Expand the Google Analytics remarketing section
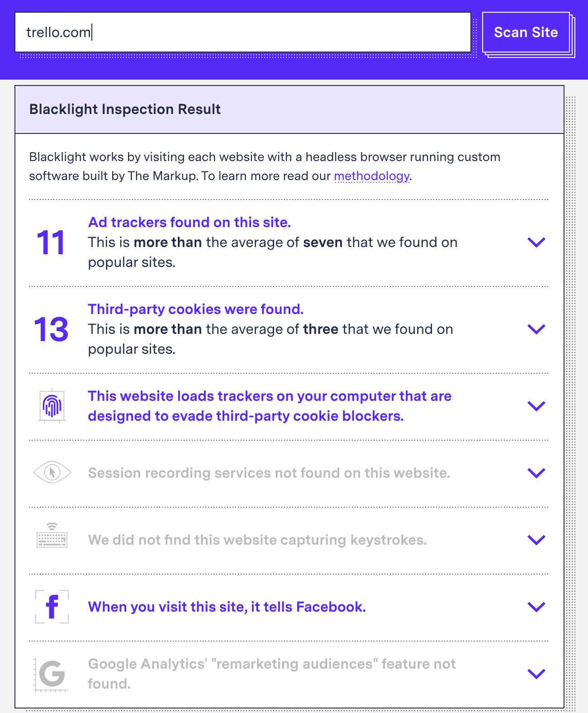Viewport: 588px width, 713px height. [536, 674]
